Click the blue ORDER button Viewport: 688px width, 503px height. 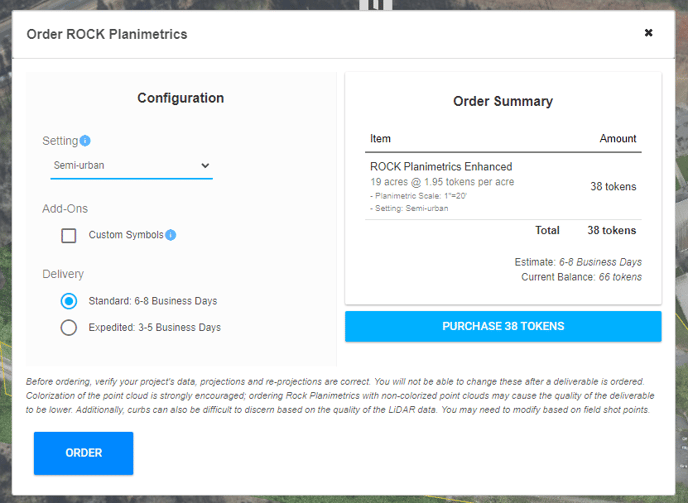point(83,453)
